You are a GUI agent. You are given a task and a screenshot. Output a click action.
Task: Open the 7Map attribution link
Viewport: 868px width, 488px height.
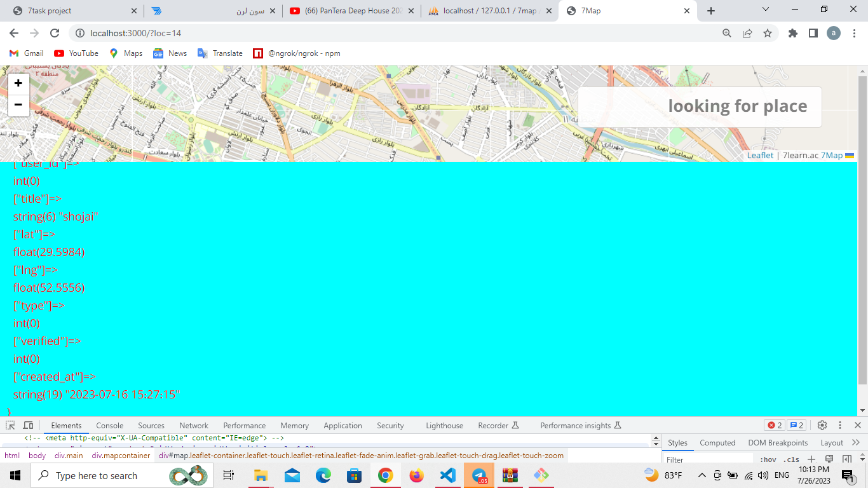[x=831, y=156]
